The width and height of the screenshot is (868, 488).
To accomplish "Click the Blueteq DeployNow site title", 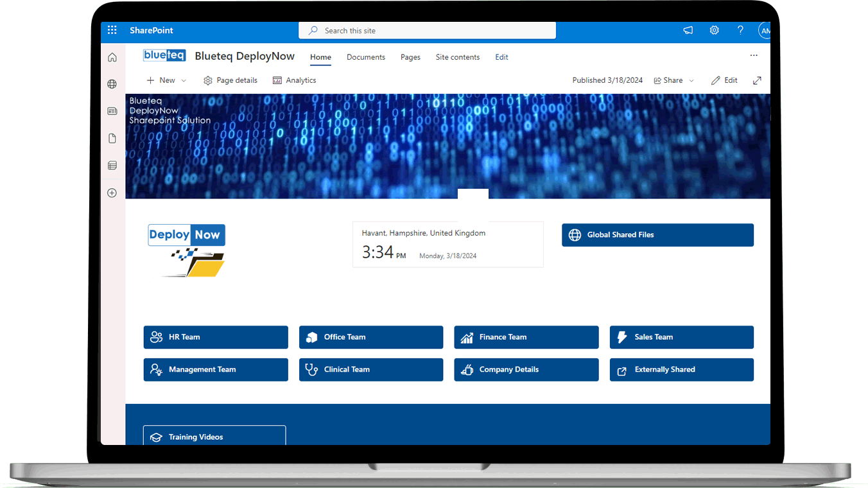I will tap(245, 56).
